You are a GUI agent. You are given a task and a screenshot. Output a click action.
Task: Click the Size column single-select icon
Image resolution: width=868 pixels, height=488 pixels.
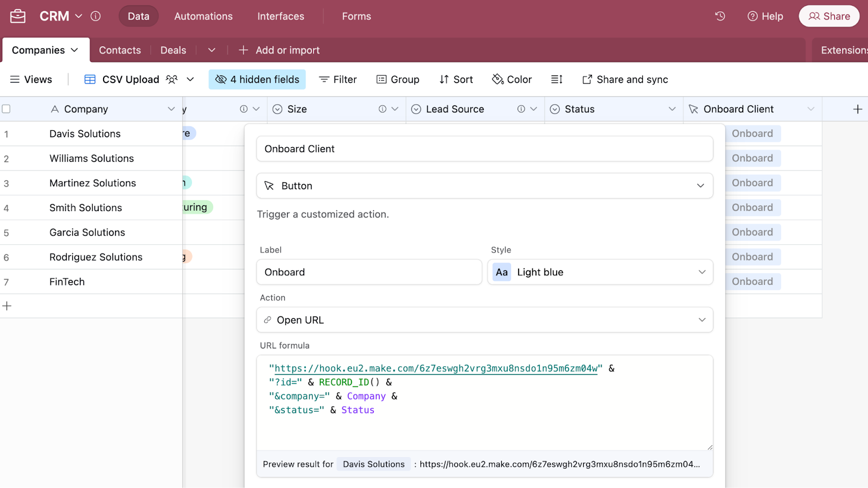point(277,109)
